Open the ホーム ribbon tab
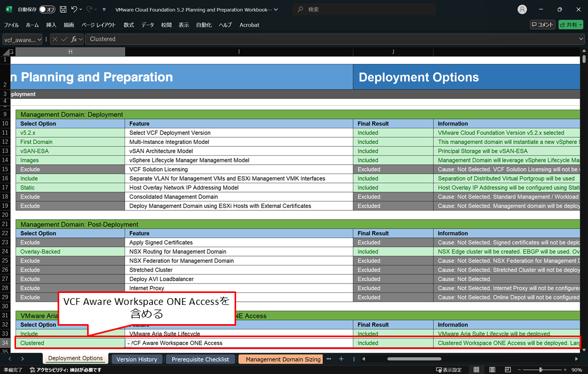This screenshot has width=588, height=374. coord(32,25)
